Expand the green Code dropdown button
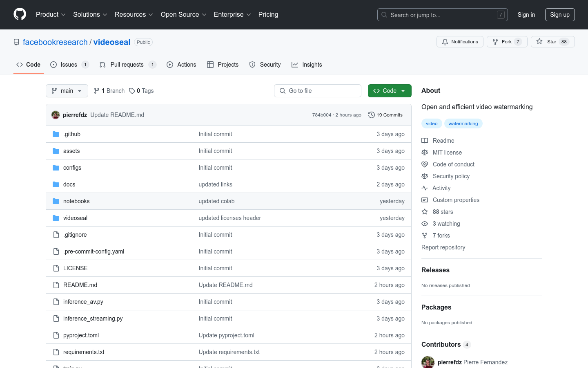The image size is (588, 368). (x=390, y=91)
